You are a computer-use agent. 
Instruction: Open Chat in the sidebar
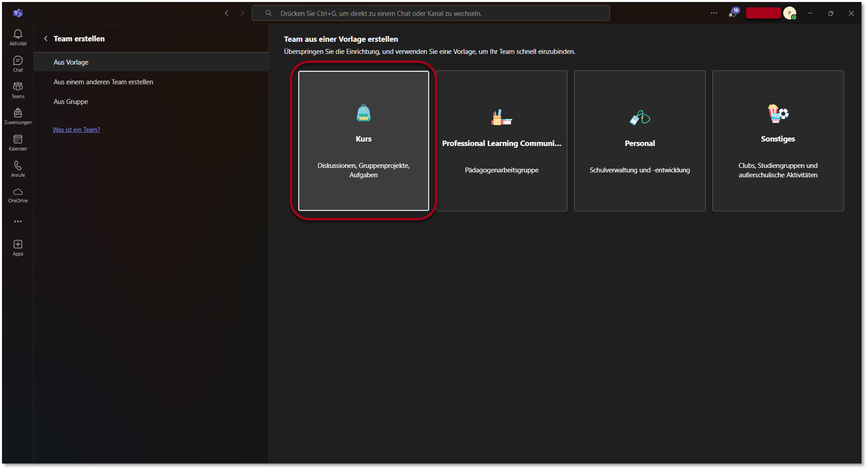pyautogui.click(x=18, y=63)
